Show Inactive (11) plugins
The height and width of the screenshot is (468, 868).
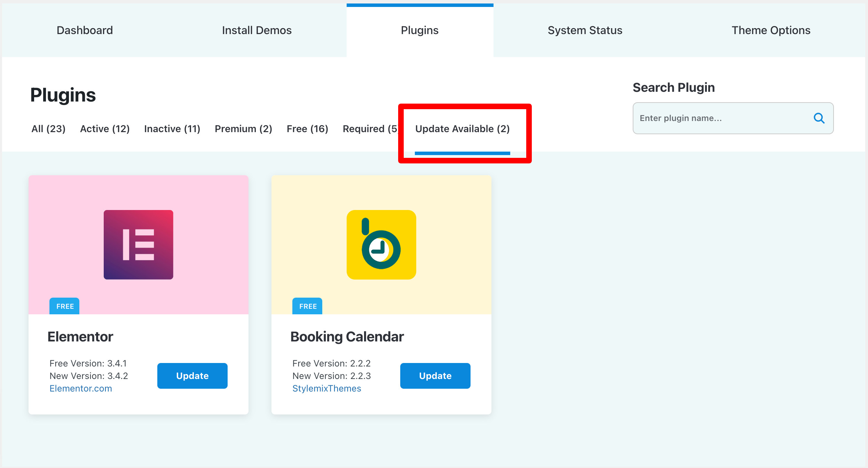point(172,129)
